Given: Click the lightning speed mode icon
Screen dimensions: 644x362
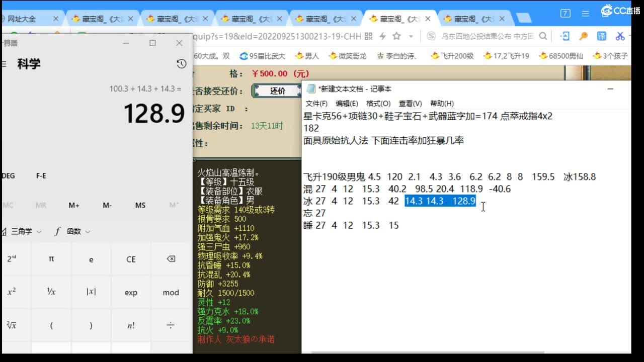Looking at the screenshot, I should (383, 36).
